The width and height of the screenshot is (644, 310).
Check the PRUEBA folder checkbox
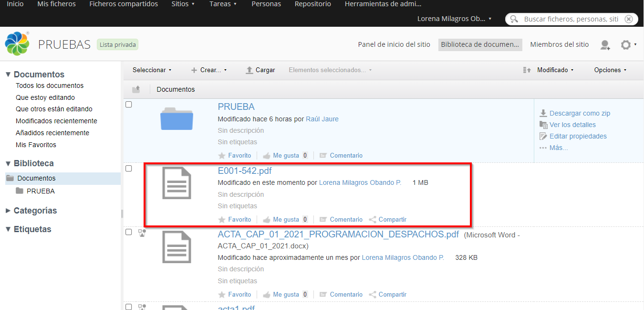click(128, 104)
